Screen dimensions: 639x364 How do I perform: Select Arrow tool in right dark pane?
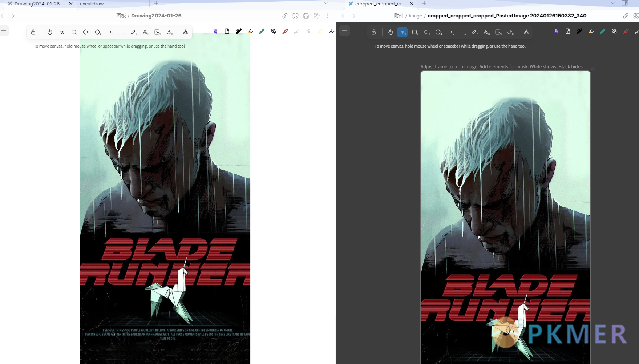[x=450, y=32]
